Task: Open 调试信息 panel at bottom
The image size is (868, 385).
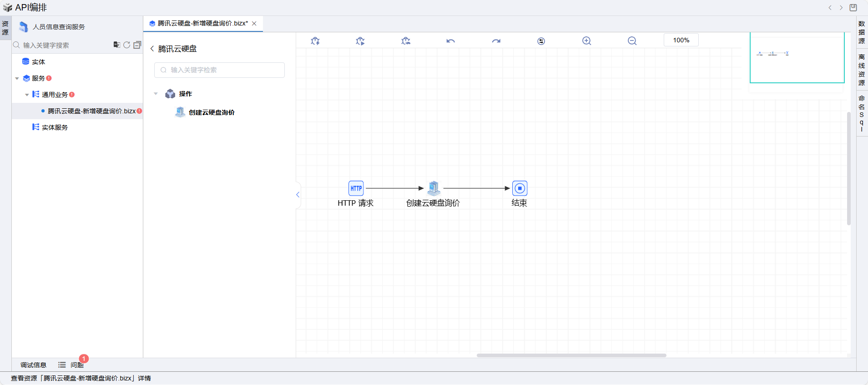Action: (x=33, y=365)
